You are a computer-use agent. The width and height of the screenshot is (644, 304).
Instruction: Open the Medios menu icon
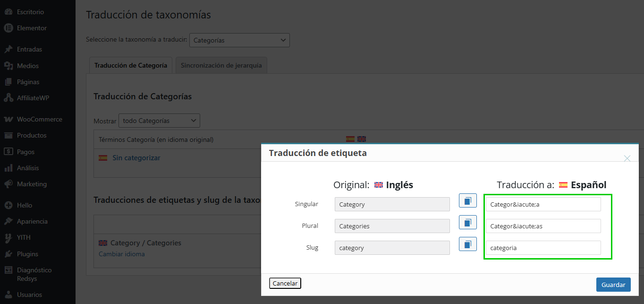(x=8, y=66)
